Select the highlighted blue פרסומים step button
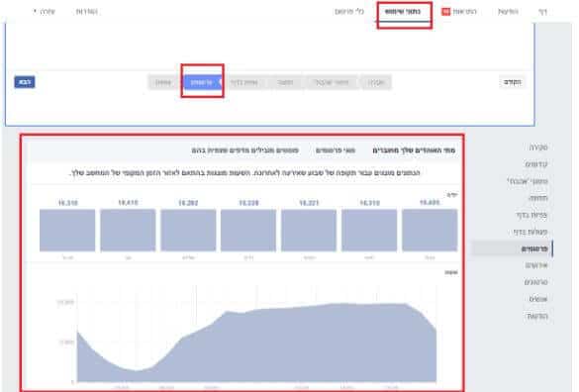 click(x=202, y=82)
